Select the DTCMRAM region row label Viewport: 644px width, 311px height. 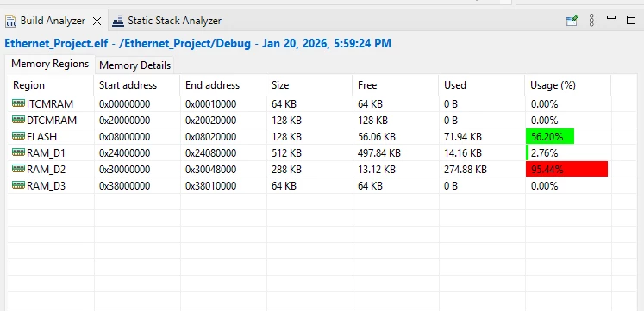52,121
